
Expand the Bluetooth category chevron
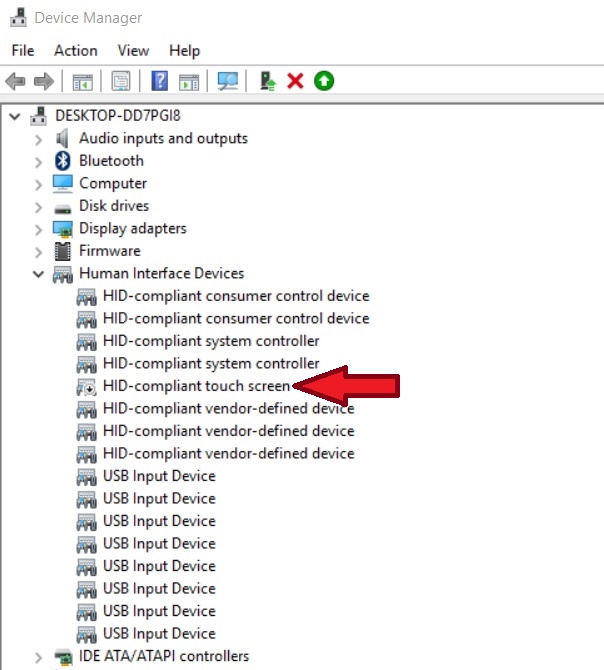(38, 162)
